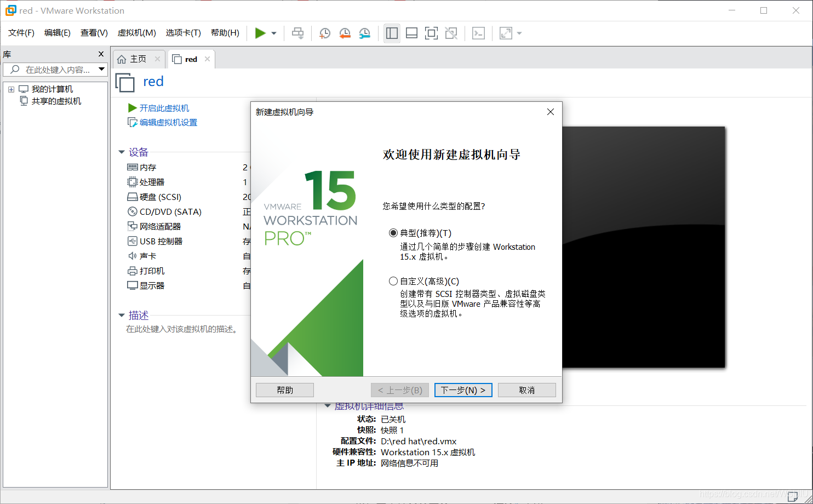Open the library search dropdown arrow

coord(101,70)
